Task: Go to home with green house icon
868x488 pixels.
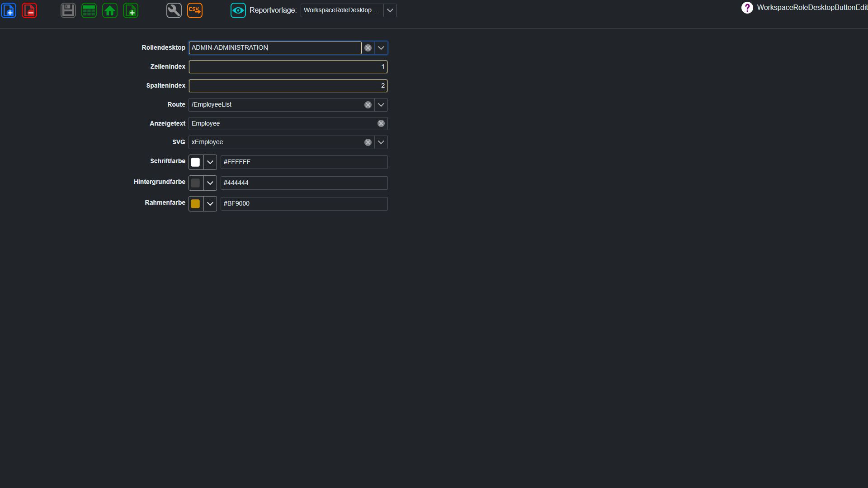Action: coord(110,10)
